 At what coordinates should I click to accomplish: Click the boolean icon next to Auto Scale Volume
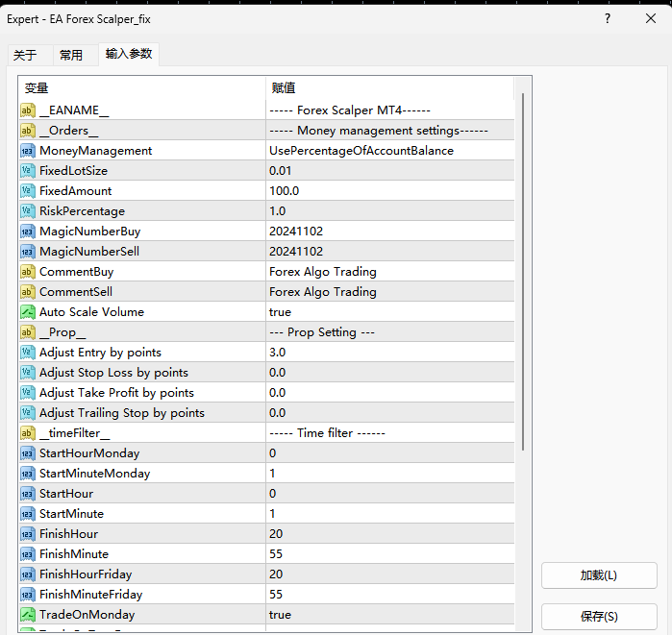pyautogui.click(x=28, y=312)
